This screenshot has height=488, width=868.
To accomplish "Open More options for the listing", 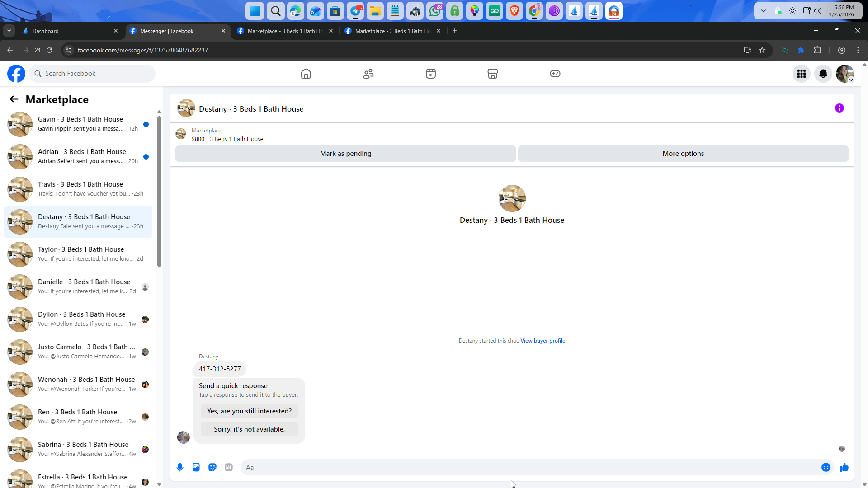I will pos(683,154).
